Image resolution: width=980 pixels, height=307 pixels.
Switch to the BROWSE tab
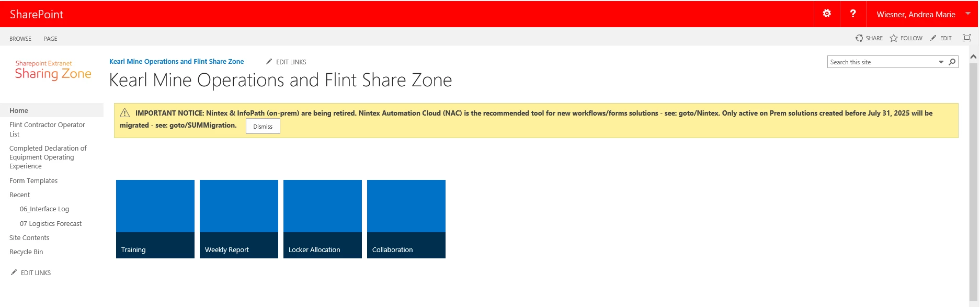pyautogui.click(x=20, y=39)
